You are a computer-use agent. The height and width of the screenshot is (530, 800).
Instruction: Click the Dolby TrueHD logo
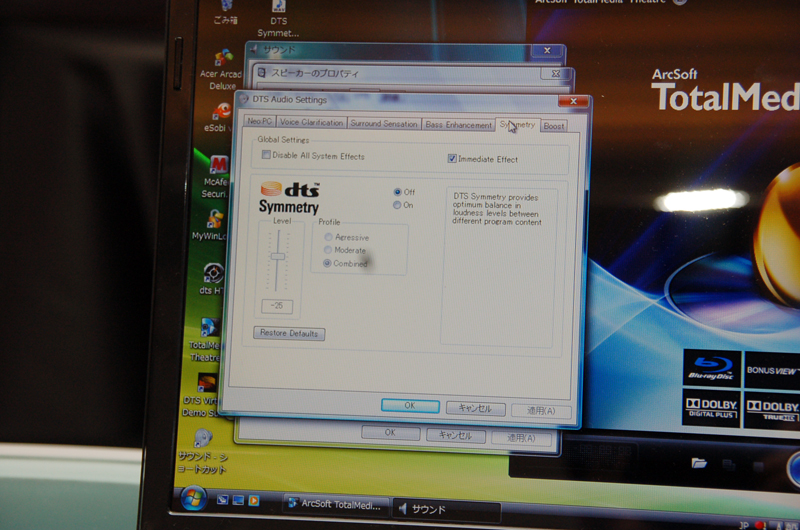pyautogui.click(x=771, y=410)
